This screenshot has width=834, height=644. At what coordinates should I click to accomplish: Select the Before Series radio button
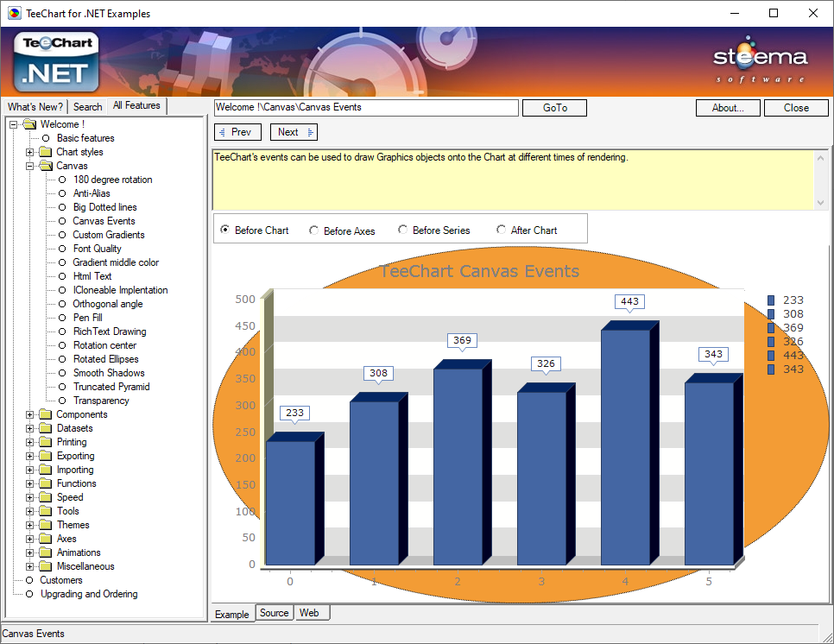click(402, 230)
